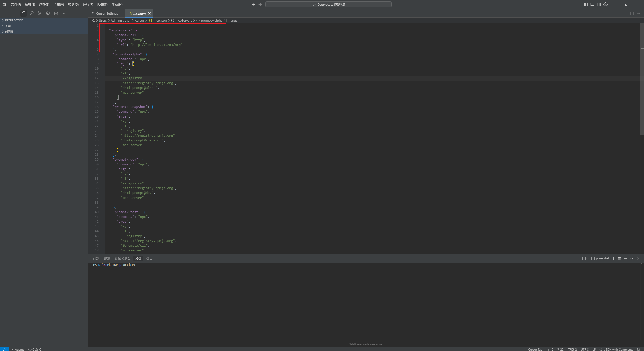Expand the 时间线 timeline section
This screenshot has height=351, width=644.
tap(44, 32)
